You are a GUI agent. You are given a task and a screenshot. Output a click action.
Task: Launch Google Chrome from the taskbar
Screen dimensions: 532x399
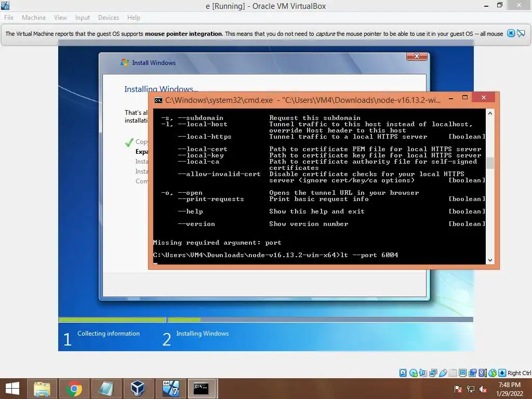(x=74, y=389)
